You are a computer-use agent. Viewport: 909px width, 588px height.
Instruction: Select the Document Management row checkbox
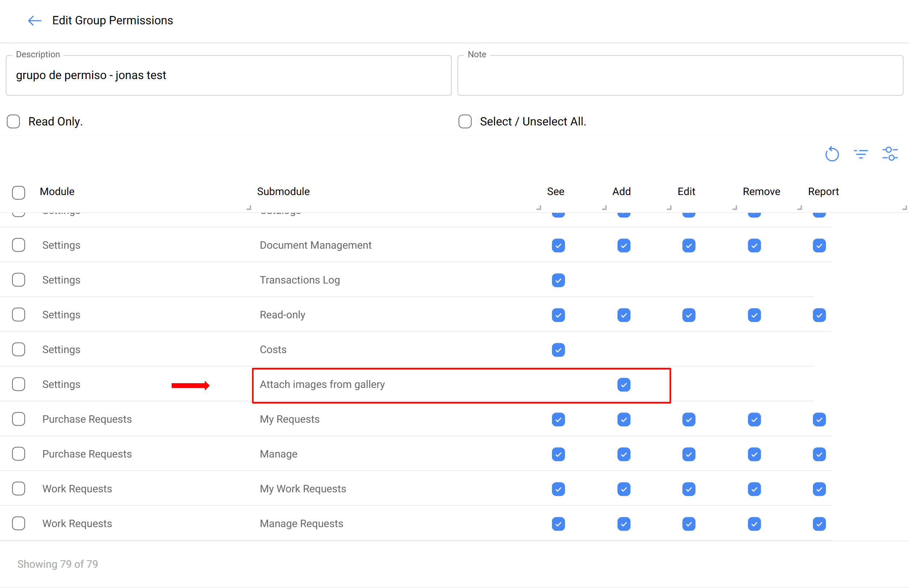point(18,245)
